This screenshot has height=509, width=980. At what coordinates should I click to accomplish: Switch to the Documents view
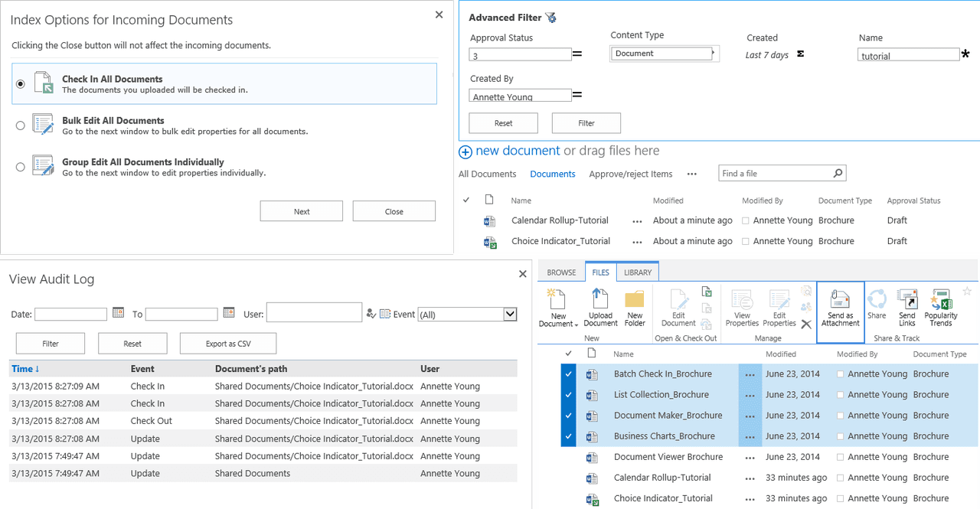click(553, 175)
